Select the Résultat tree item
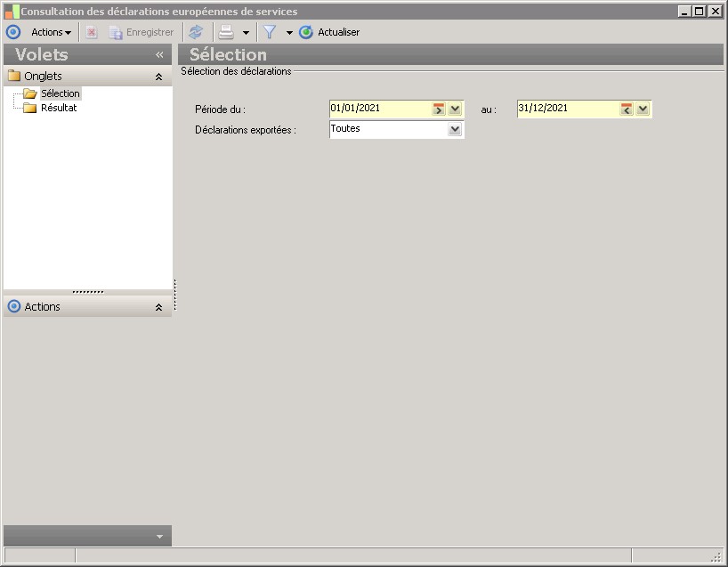 tap(59, 108)
